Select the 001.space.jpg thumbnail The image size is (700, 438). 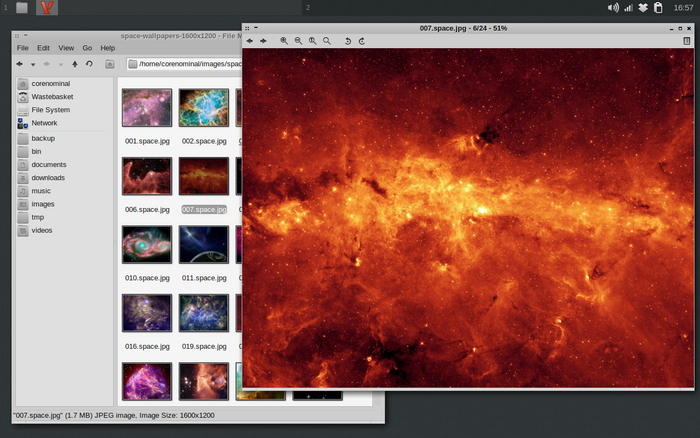pyautogui.click(x=147, y=108)
